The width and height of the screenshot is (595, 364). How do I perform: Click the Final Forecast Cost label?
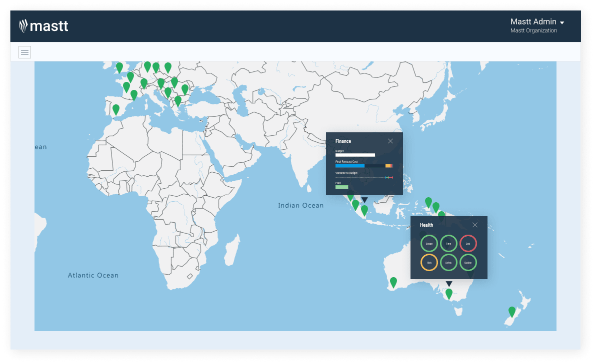click(346, 162)
